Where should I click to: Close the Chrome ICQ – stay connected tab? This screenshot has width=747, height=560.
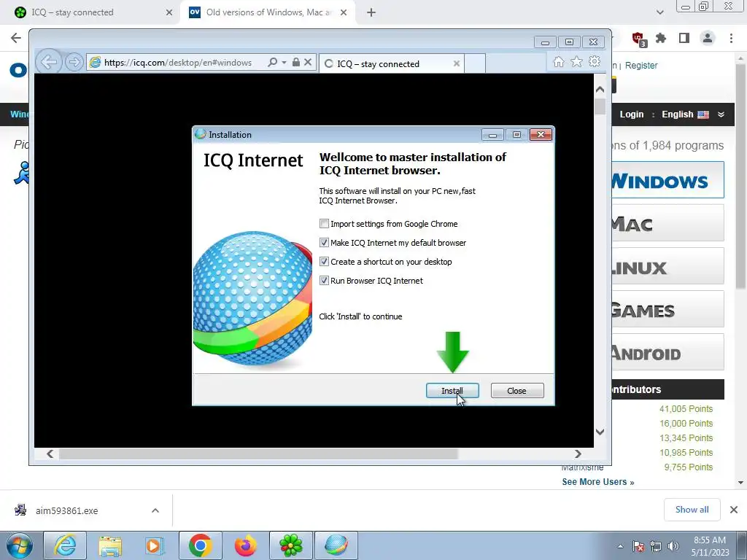pos(169,12)
